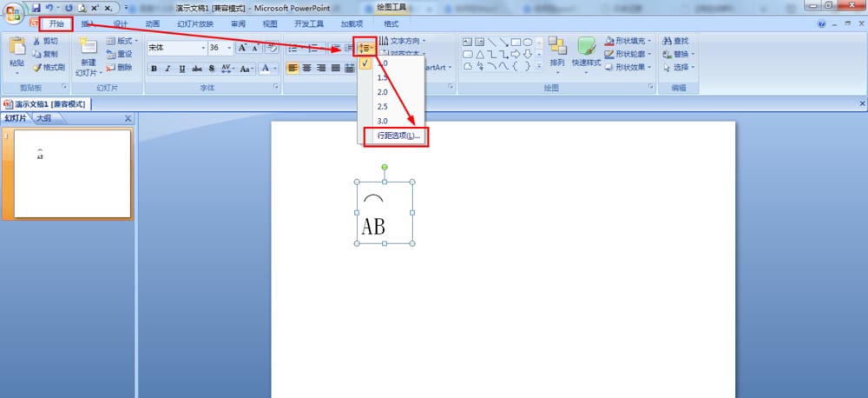Open 形状效果 shape effects dropdown
868x398 pixels.
628,67
